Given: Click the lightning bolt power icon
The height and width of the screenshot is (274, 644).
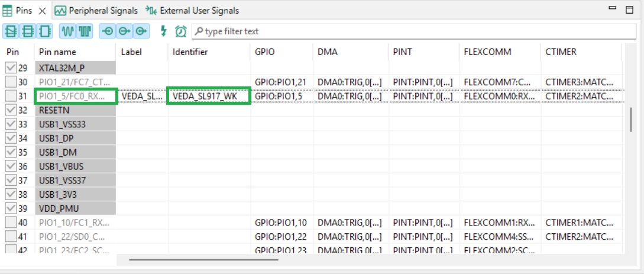Looking at the screenshot, I should (x=163, y=31).
